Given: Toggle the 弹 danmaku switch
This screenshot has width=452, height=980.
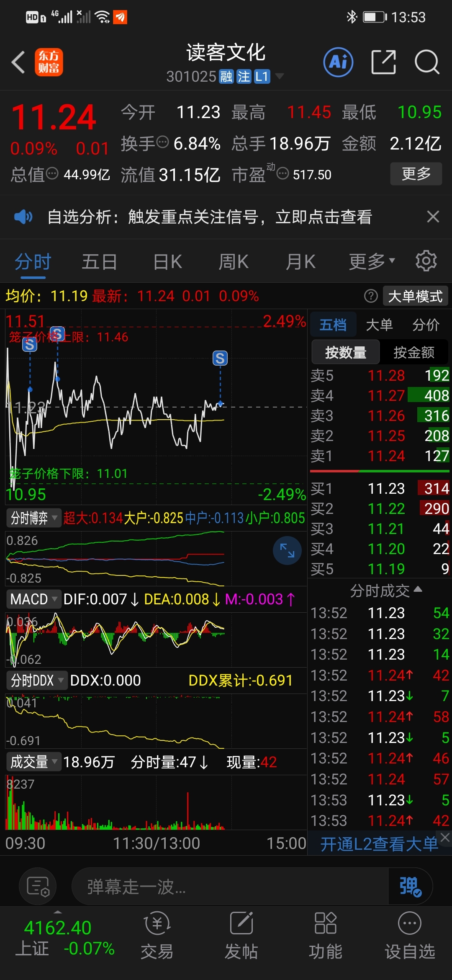Looking at the screenshot, I should tap(410, 886).
